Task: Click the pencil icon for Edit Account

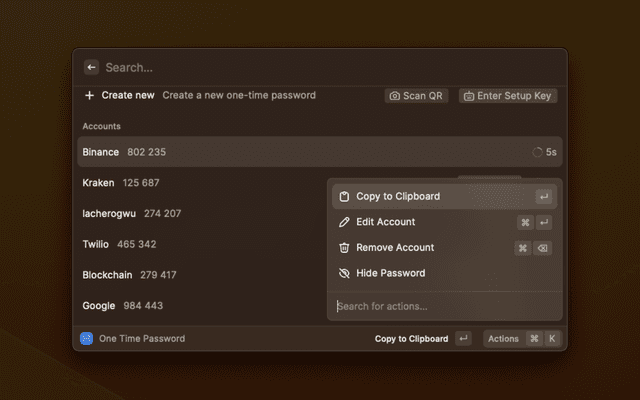Action: click(344, 222)
